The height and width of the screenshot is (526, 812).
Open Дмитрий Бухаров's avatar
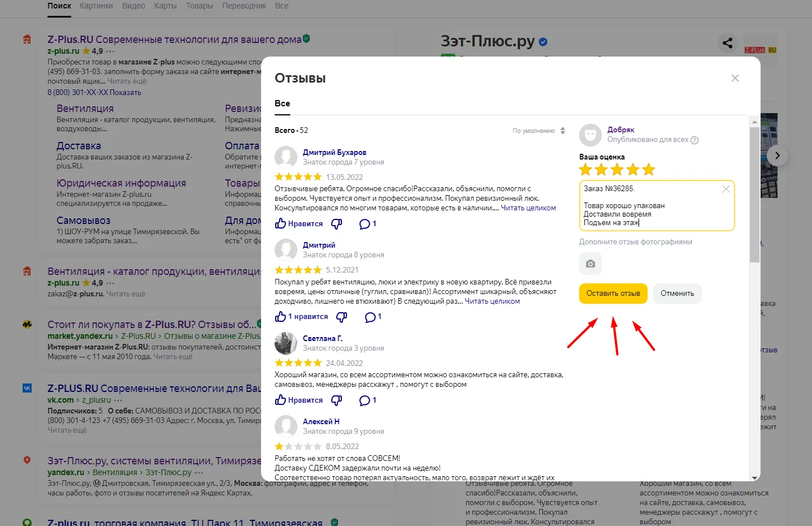click(286, 157)
